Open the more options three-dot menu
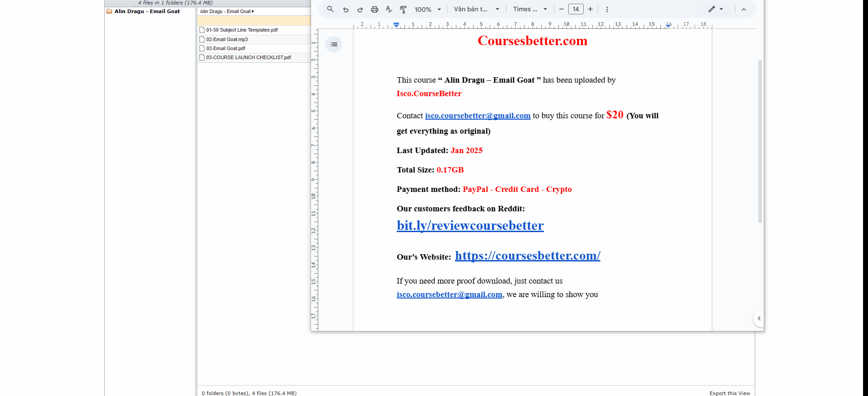868x396 pixels. [607, 9]
